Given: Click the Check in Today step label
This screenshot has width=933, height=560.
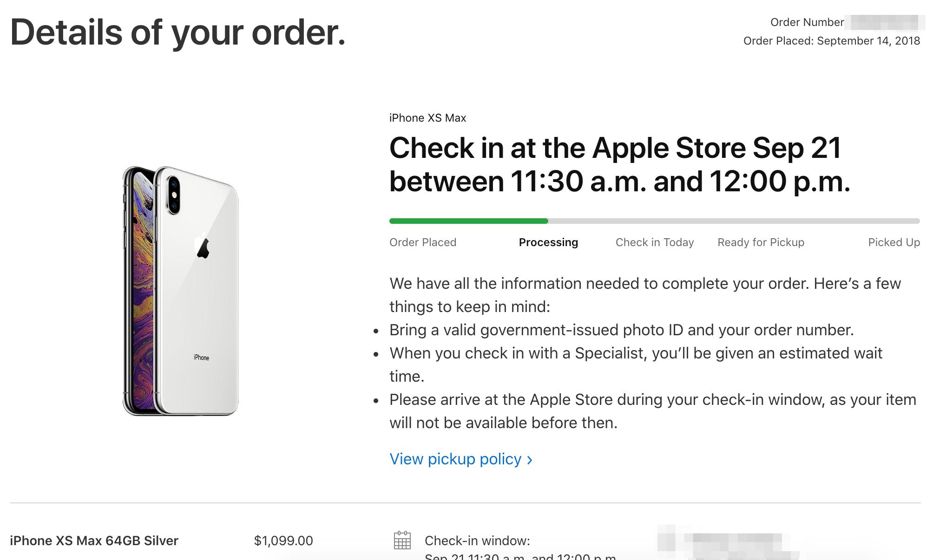Looking at the screenshot, I should point(655,242).
